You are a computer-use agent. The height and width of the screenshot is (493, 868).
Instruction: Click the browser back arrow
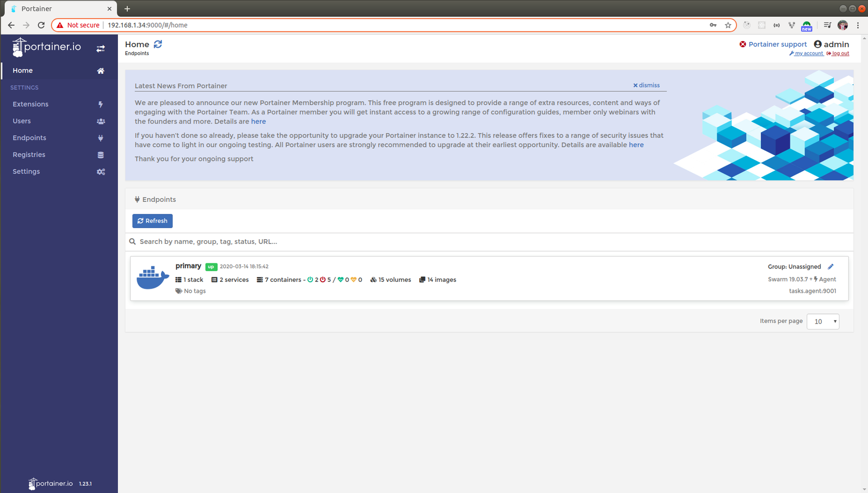pyautogui.click(x=11, y=25)
